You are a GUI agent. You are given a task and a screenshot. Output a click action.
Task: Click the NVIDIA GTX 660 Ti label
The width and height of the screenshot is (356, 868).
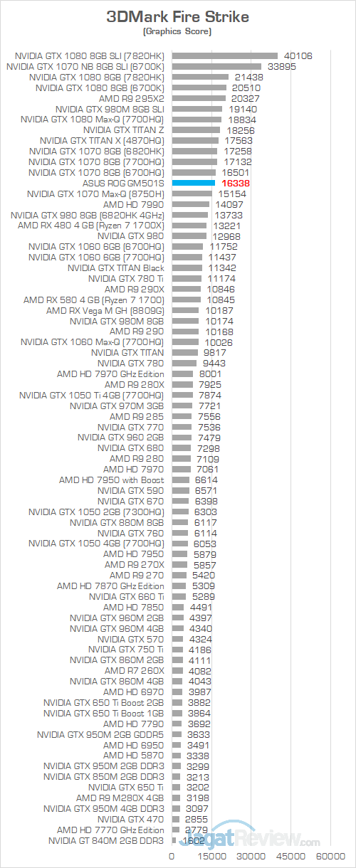[126, 596]
